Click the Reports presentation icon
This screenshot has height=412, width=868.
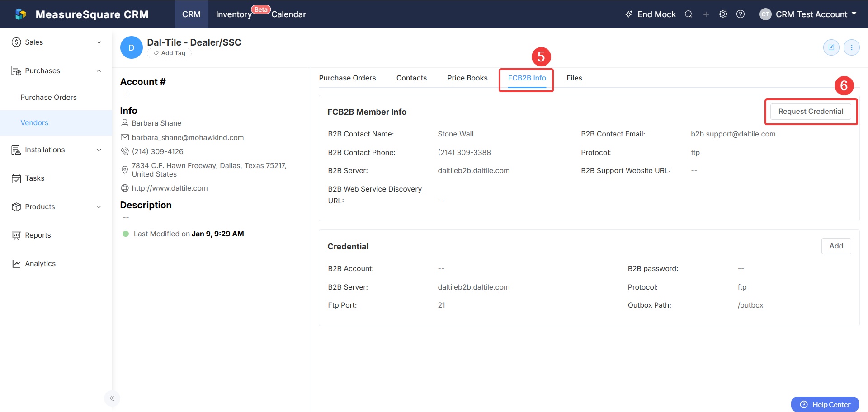(x=16, y=235)
